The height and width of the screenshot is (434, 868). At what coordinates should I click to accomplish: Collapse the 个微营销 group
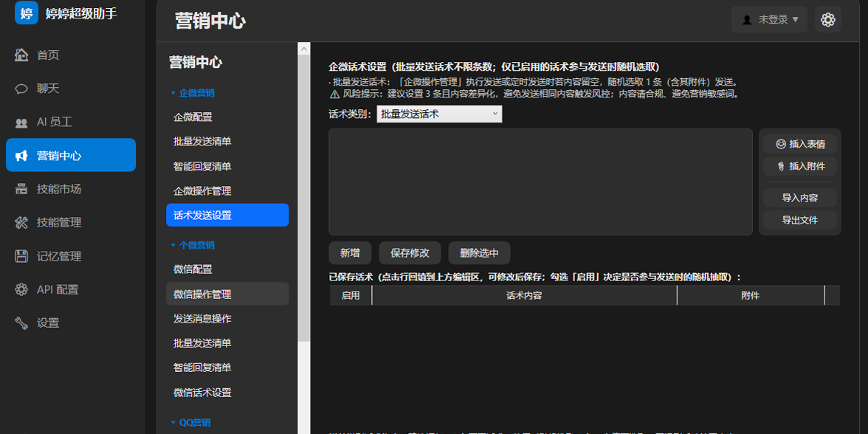click(x=193, y=245)
